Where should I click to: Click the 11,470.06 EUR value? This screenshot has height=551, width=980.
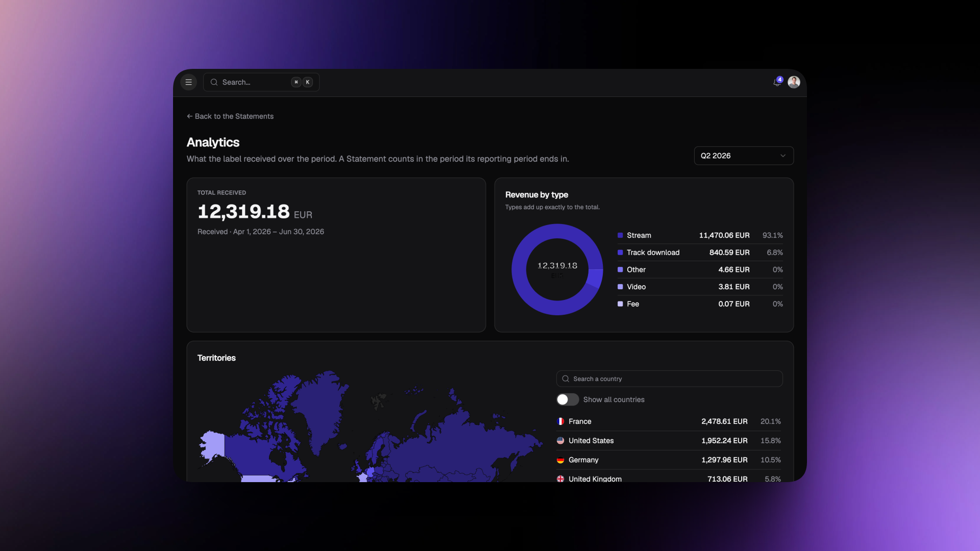[x=724, y=235]
